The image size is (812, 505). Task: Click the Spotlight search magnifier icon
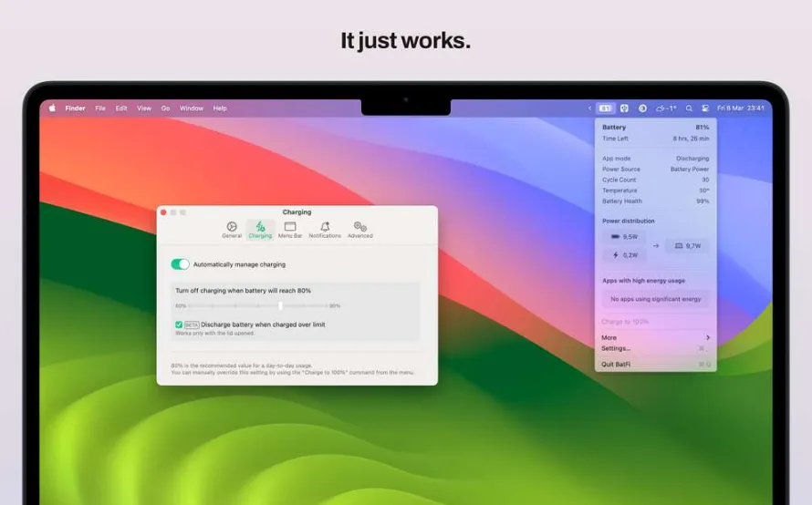(689, 108)
